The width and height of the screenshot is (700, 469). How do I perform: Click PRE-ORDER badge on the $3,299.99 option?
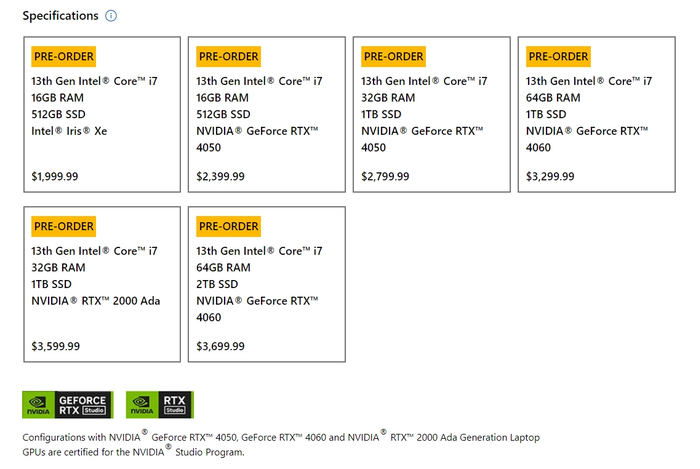(559, 56)
